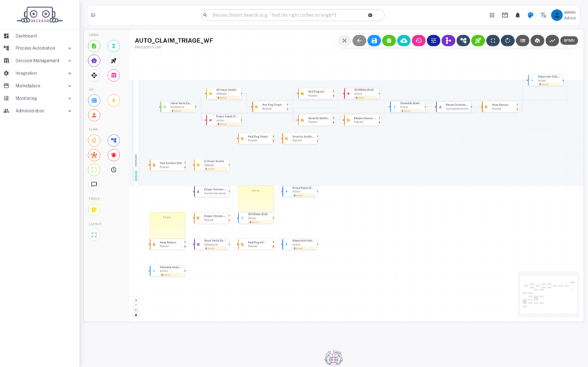Image resolution: width=588 pixels, height=367 pixels.
Task: Close the workflow editor with X button
Action: [344, 40]
